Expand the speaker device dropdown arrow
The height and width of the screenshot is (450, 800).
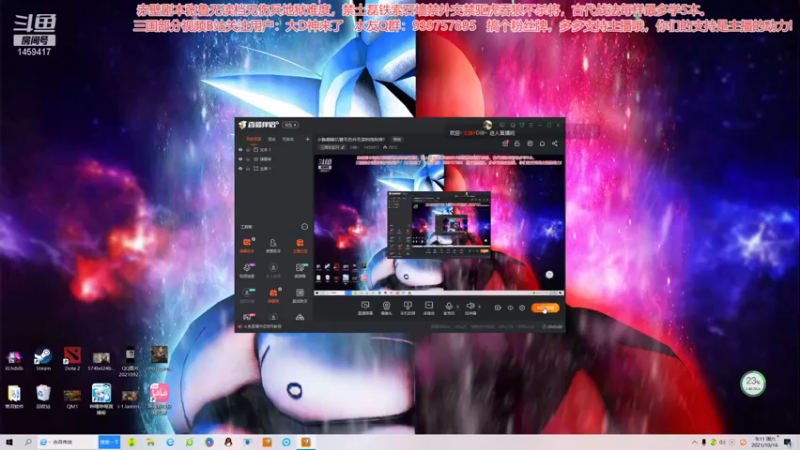click(x=479, y=307)
